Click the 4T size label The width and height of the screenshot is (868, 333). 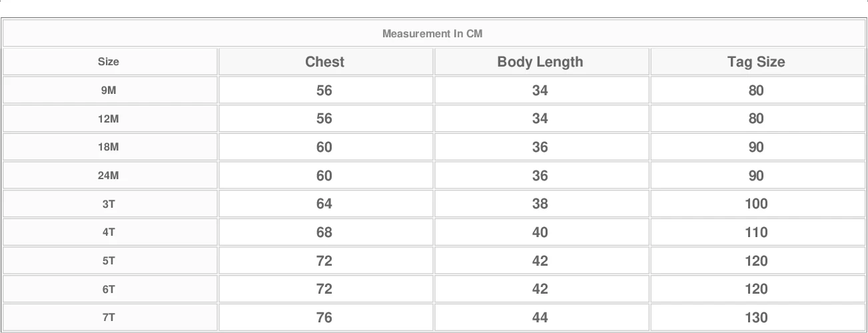pos(109,232)
